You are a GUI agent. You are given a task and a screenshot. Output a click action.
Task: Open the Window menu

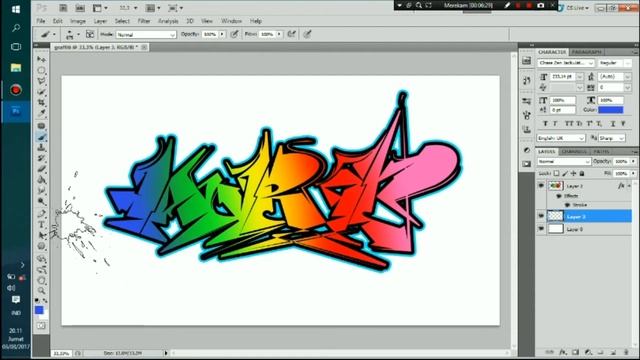231,21
